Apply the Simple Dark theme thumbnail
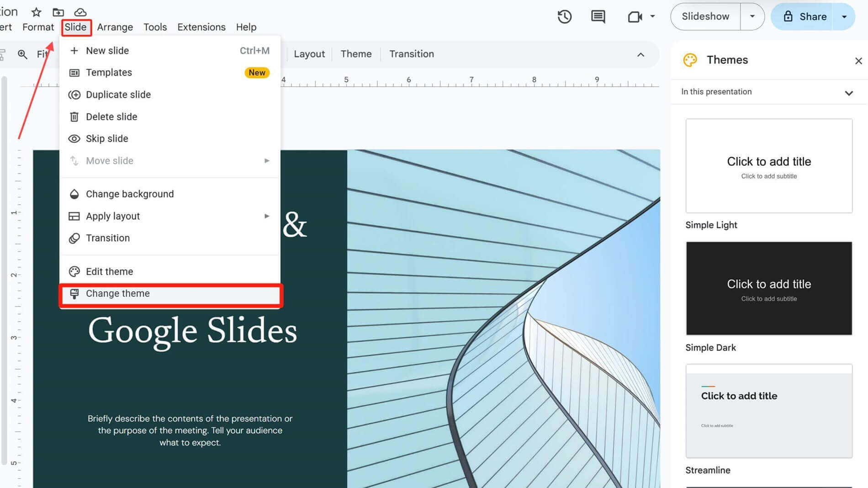Screen dimensions: 868x488 (x=769, y=288)
